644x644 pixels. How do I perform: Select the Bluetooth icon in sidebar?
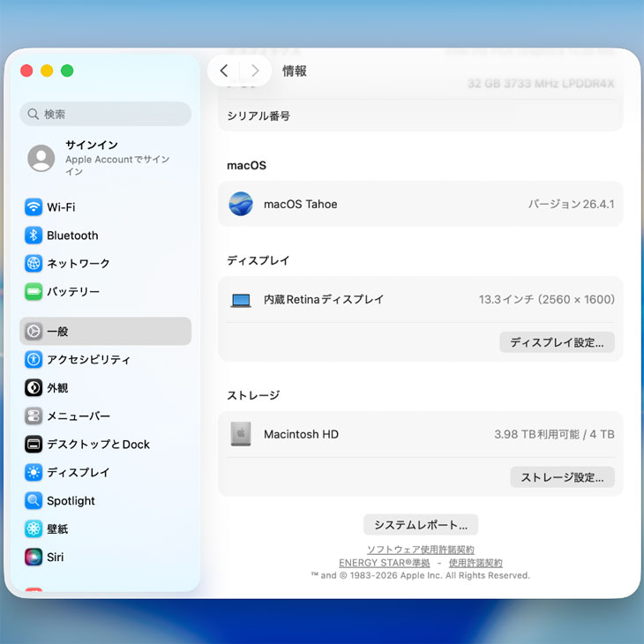tap(34, 236)
